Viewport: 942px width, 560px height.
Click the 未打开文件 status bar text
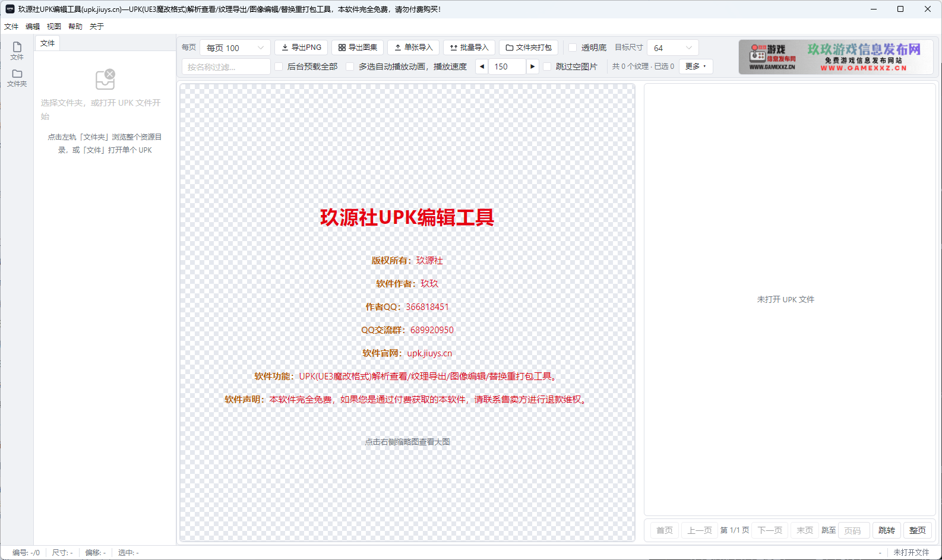click(911, 552)
